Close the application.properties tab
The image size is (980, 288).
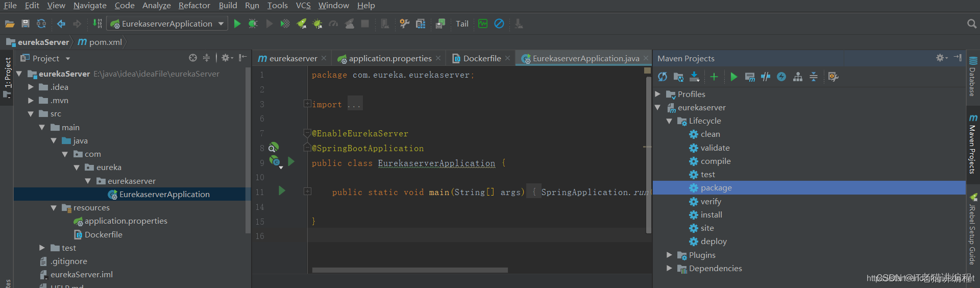(x=438, y=58)
